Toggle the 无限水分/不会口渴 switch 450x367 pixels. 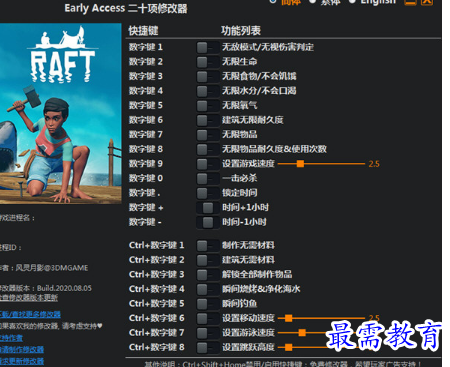coord(207,91)
